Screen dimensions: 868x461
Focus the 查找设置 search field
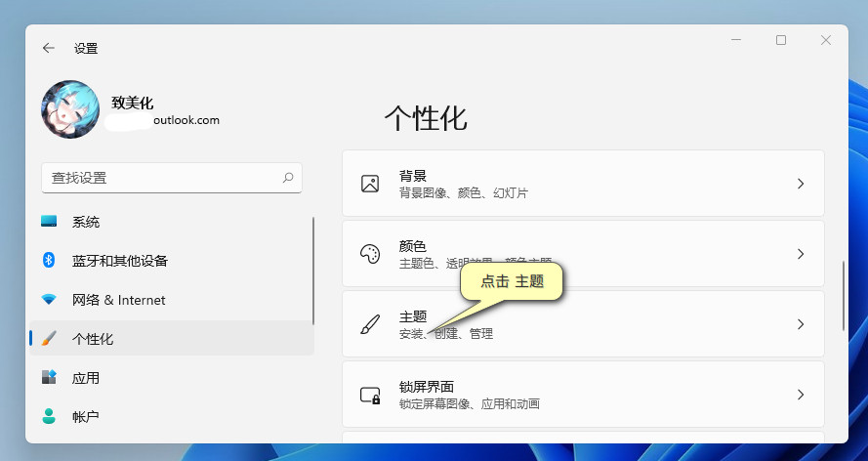tap(161, 178)
